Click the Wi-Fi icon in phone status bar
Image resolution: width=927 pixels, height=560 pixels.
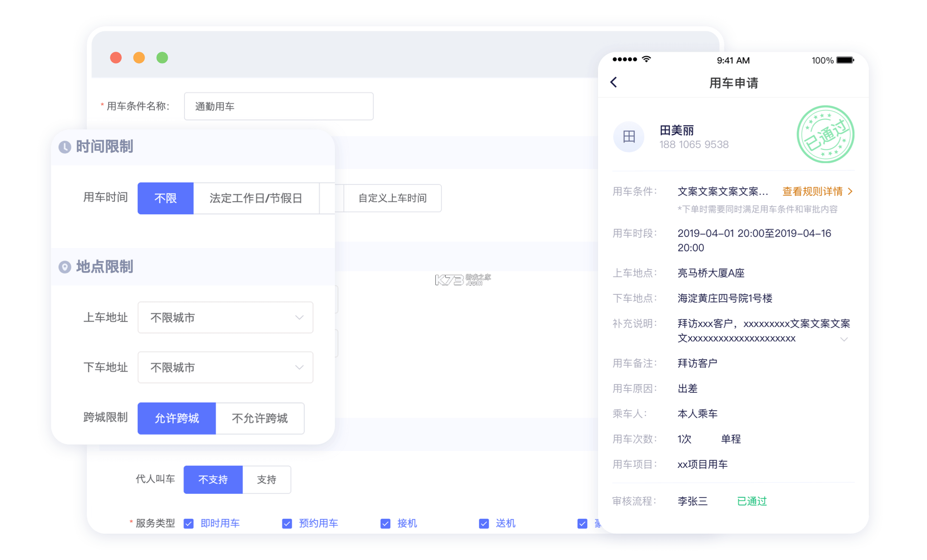[646, 59]
